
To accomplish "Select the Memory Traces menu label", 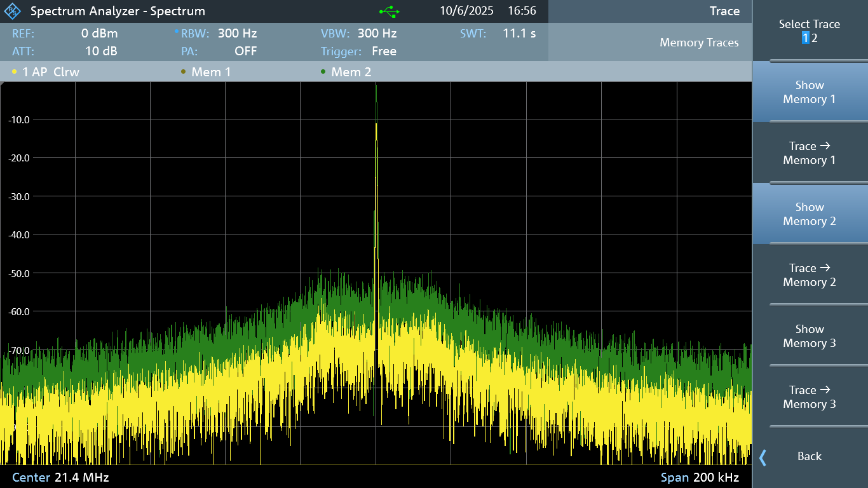I will click(699, 43).
